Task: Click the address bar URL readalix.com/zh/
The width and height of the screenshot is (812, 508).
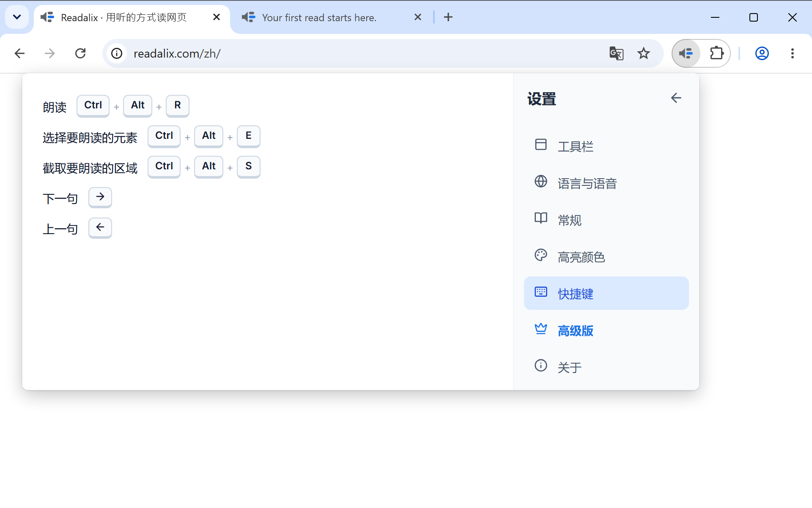Action: [x=177, y=53]
